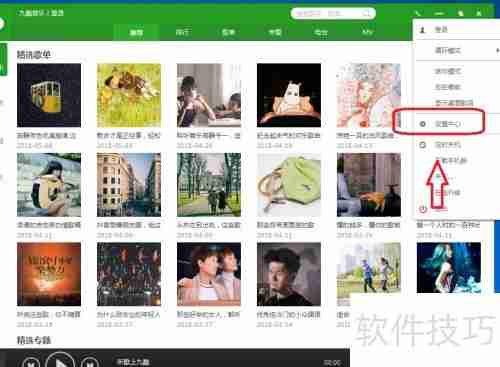
Task: Open the bee on yellow flowers playlist
Action: pyautogui.click(x=129, y=95)
